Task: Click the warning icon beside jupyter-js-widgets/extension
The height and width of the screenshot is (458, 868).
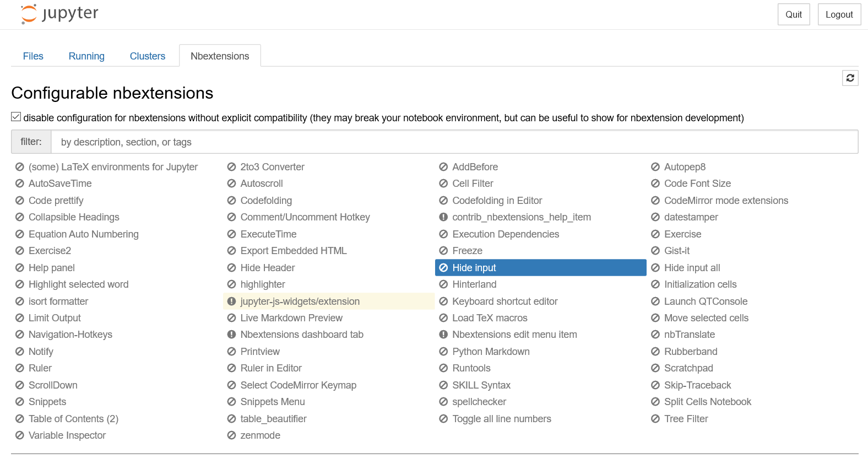Action: [x=232, y=301]
